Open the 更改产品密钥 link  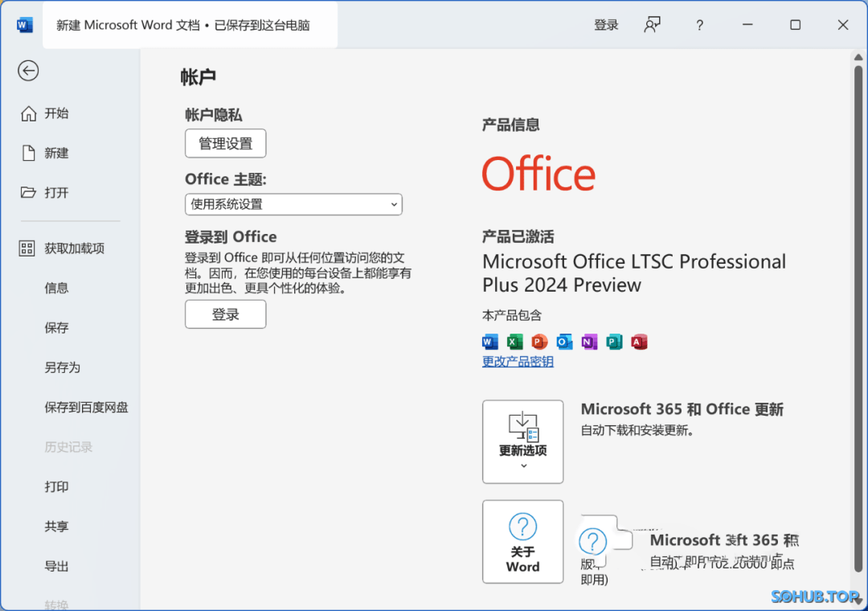(x=518, y=362)
